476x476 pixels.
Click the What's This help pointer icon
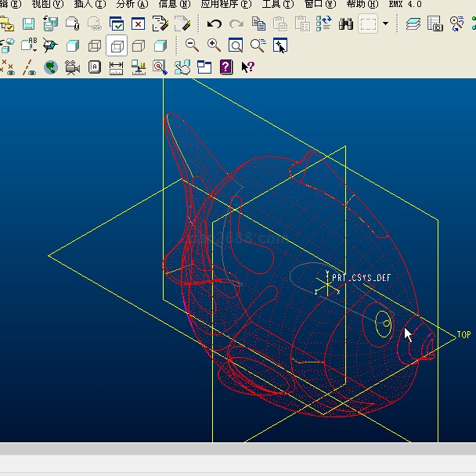[x=248, y=67]
